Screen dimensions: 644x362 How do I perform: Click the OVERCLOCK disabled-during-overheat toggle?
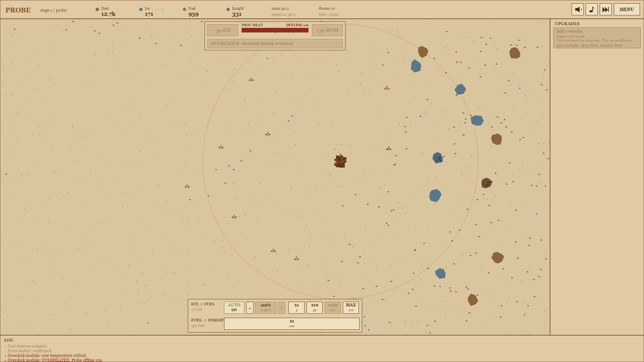pos(275,43)
